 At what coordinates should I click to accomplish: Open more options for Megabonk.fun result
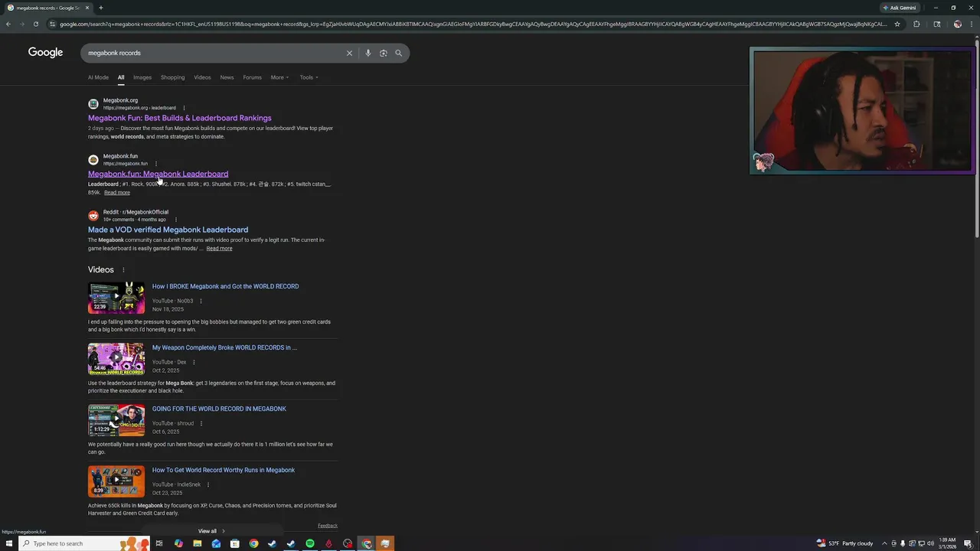click(x=155, y=164)
